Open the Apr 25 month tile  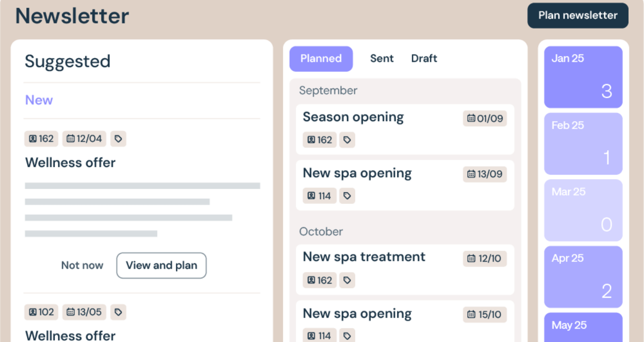coord(583,277)
